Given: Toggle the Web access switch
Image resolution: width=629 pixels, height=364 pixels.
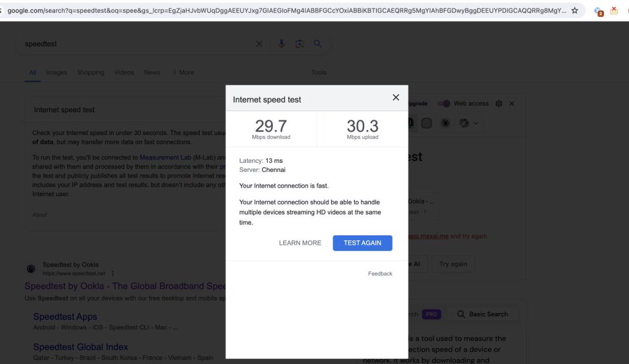Looking at the screenshot, I should pyautogui.click(x=444, y=104).
